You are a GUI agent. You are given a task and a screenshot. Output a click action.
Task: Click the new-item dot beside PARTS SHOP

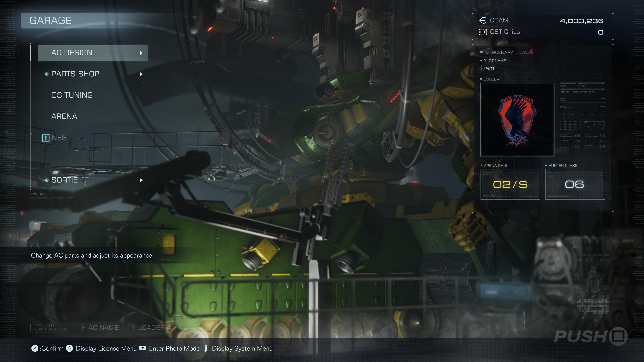tap(47, 74)
